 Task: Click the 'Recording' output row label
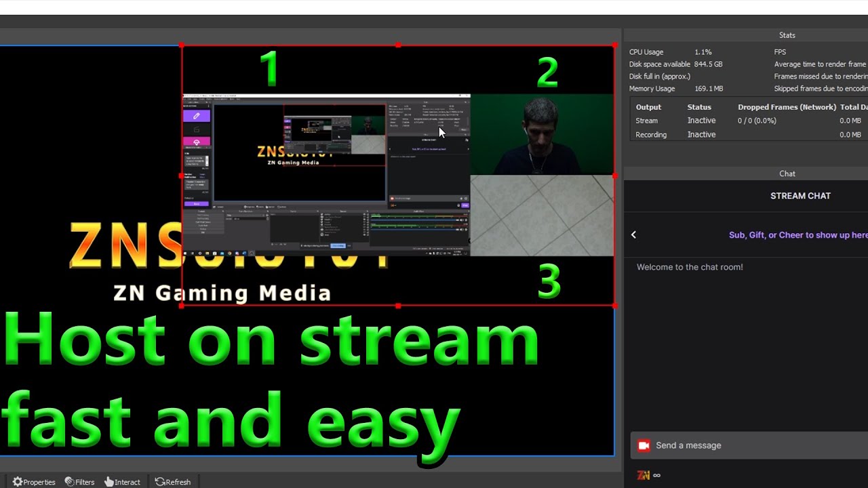[651, 135]
